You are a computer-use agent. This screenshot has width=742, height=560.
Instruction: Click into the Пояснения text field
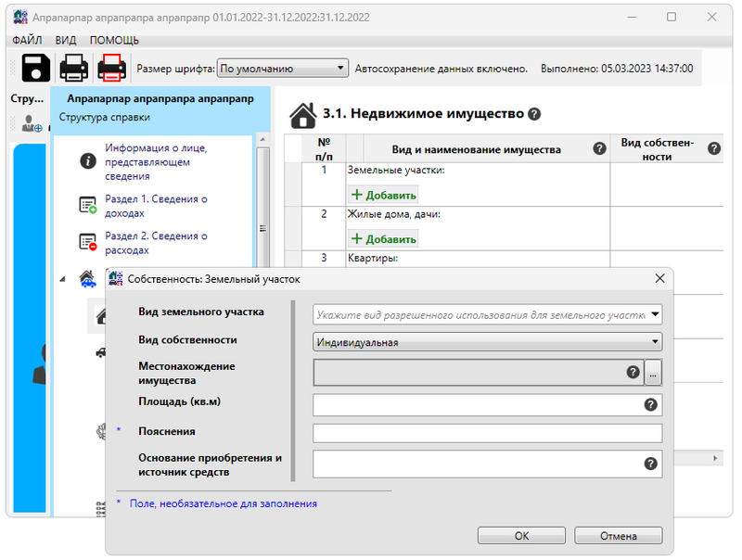pos(487,433)
